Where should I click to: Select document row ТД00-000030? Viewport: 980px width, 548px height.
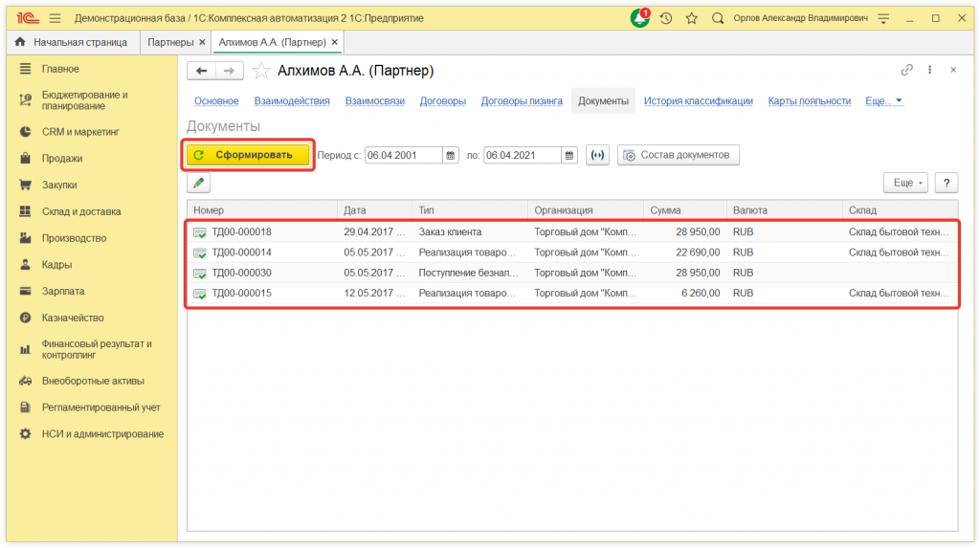(241, 273)
